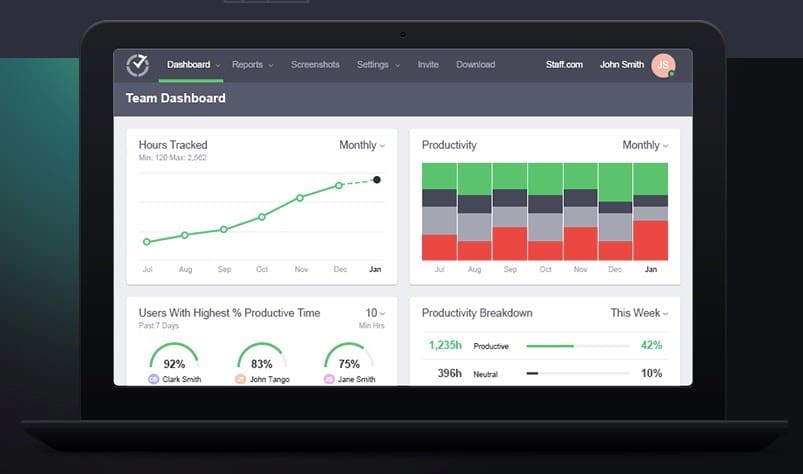803x474 pixels.
Task: Expand the This Week period dropdown
Action: pos(639,313)
